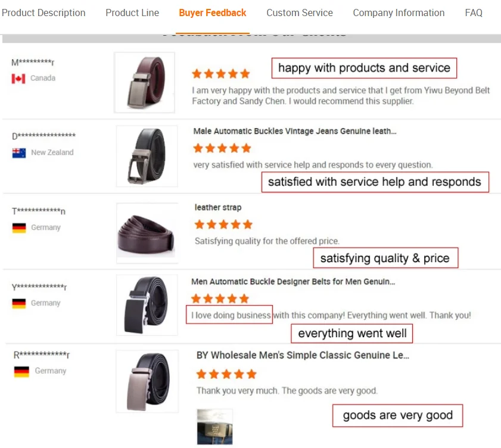
Task: Click the Canada flag icon
Action: pyautogui.click(x=18, y=79)
